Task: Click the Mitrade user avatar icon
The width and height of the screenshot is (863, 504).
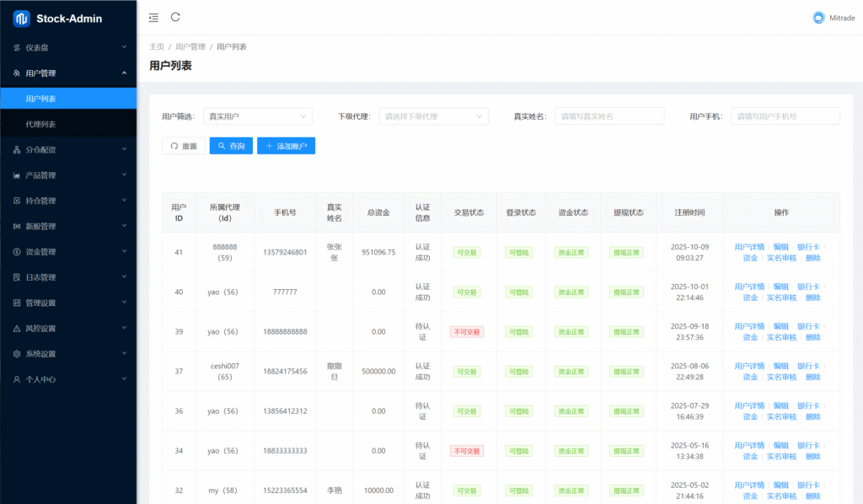Action: (x=818, y=18)
